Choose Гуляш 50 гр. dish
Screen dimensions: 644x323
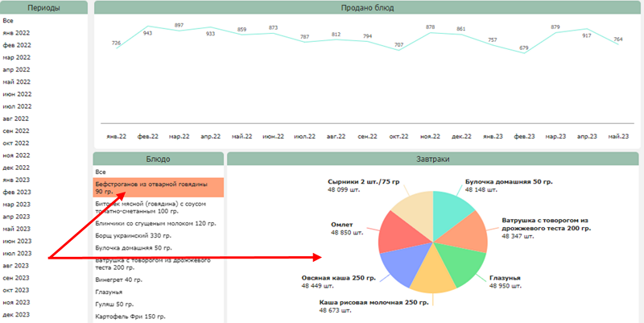[x=114, y=304]
